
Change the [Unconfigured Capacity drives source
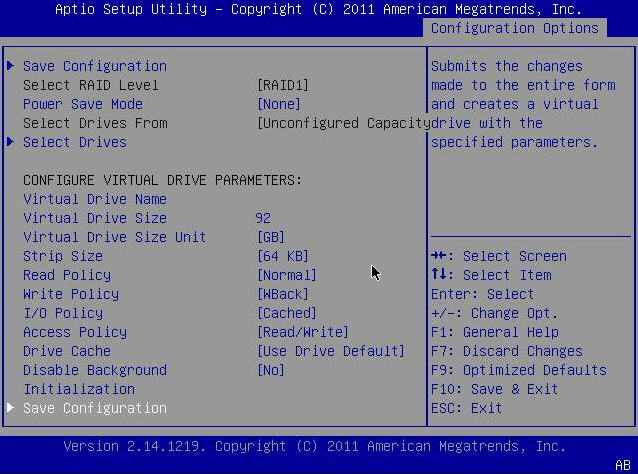point(343,123)
